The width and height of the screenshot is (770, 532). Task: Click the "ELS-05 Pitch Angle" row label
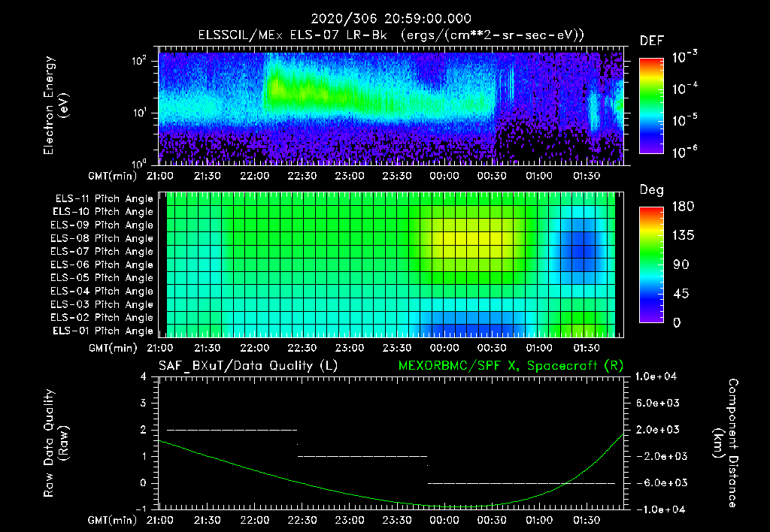pyautogui.click(x=102, y=278)
